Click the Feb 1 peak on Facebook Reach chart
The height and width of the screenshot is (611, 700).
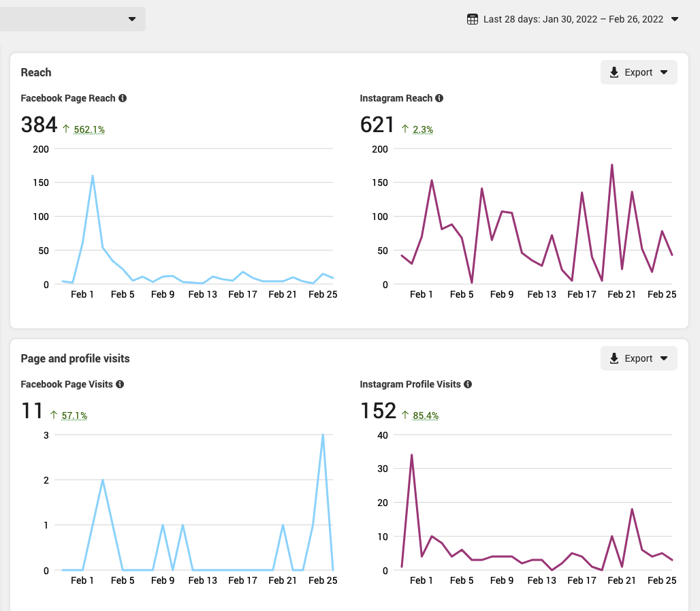click(x=93, y=176)
